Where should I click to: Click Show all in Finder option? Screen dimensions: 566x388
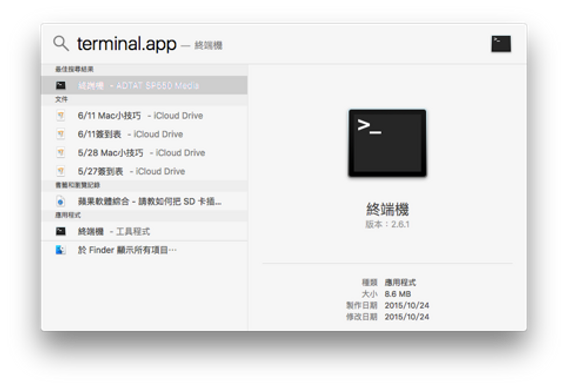[x=144, y=250]
